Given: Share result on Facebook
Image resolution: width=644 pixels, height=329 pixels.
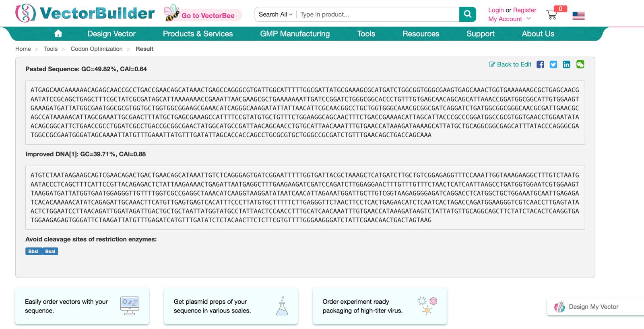Looking at the screenshot, I should pyautogui.click(x=540, y=64).
